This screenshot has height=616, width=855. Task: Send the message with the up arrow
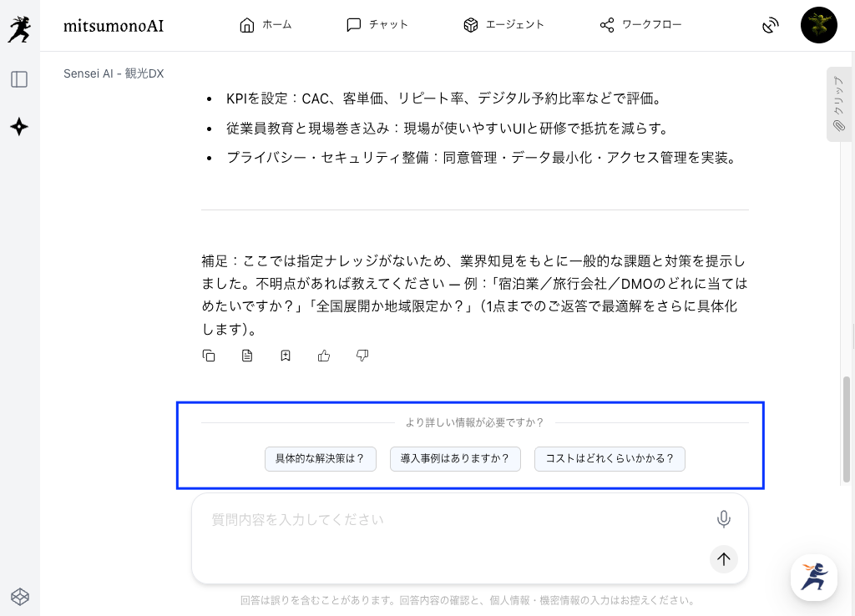pyautogui.click(x=724, y=558)
